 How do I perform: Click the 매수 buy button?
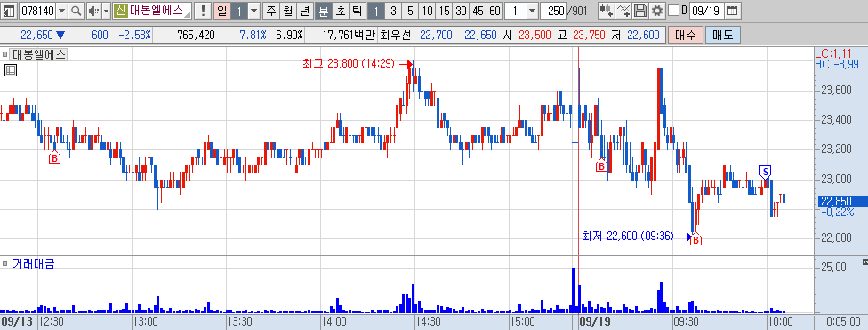(686, 35)
